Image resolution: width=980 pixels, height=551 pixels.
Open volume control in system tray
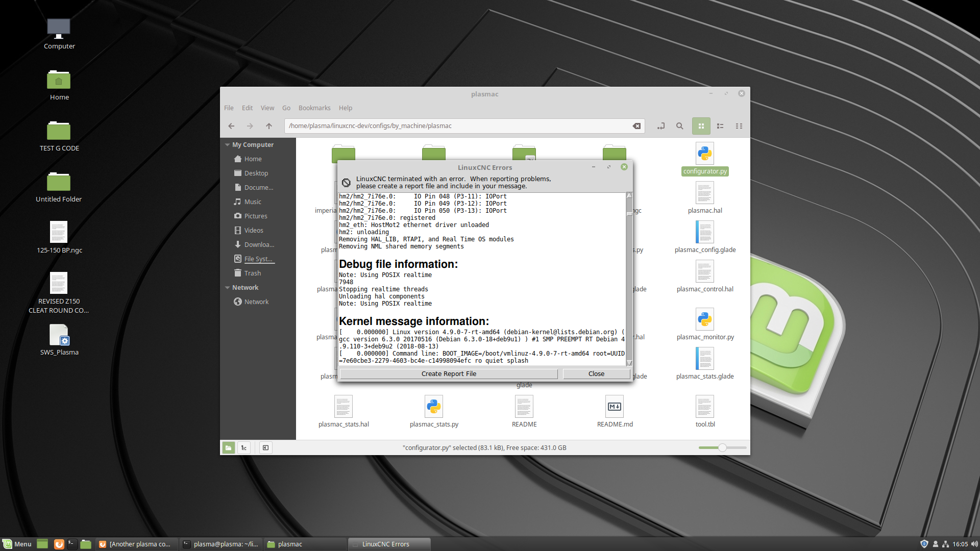[x=974, y=544]
